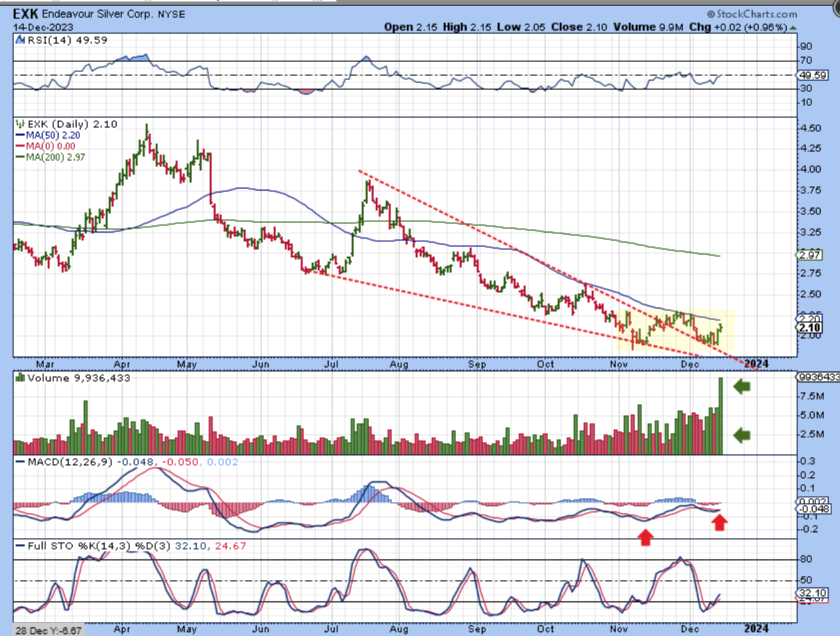Click the MA(50) 2.20 legend text

(x=53, y=135)
